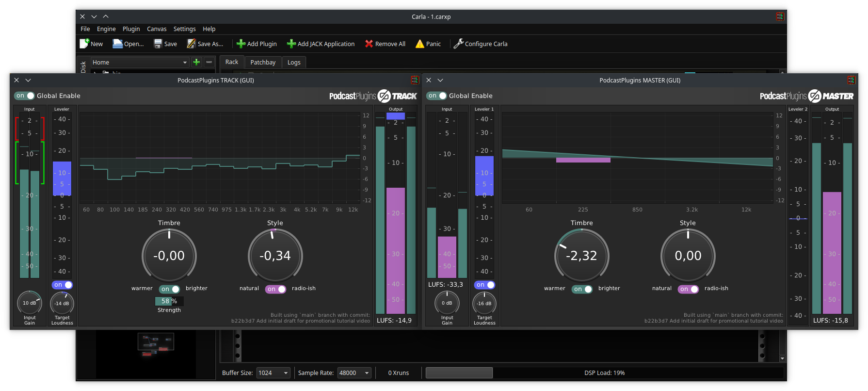Click Target Loudness -14 dB knob in TRACK
Image resolution: width=868 pixels, height=391 pixels.
[x=62, y=303]
